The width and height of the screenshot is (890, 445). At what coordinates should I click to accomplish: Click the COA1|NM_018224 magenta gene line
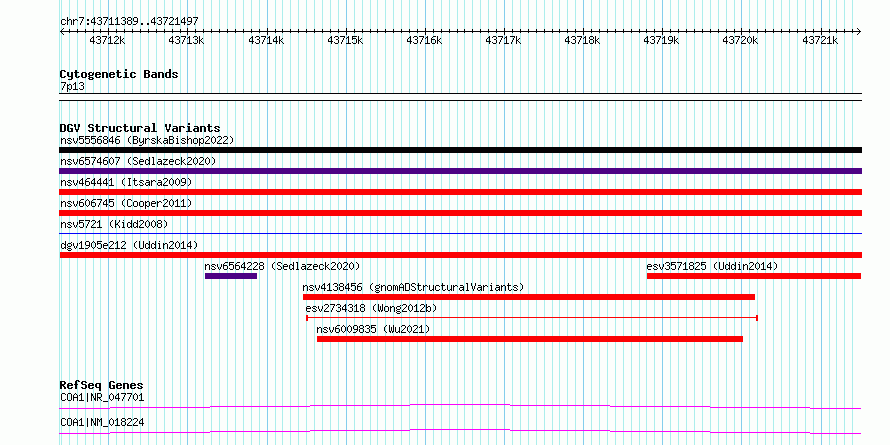coord(460,432)
